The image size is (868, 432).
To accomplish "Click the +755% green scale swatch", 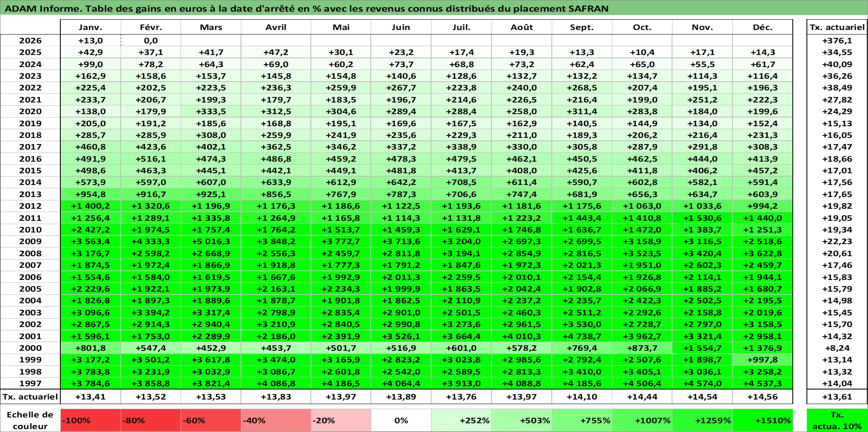I will pyautogui.click(x=582, y=420).
